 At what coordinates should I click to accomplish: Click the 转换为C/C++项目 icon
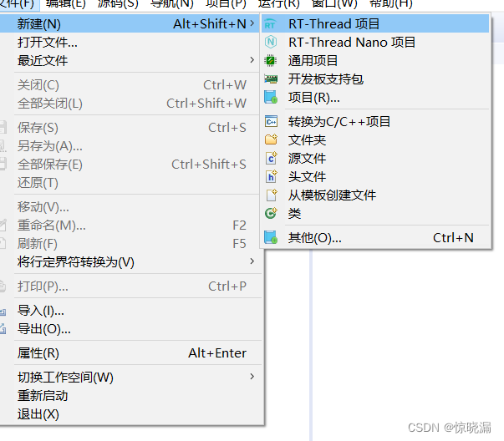coord(271,122)
